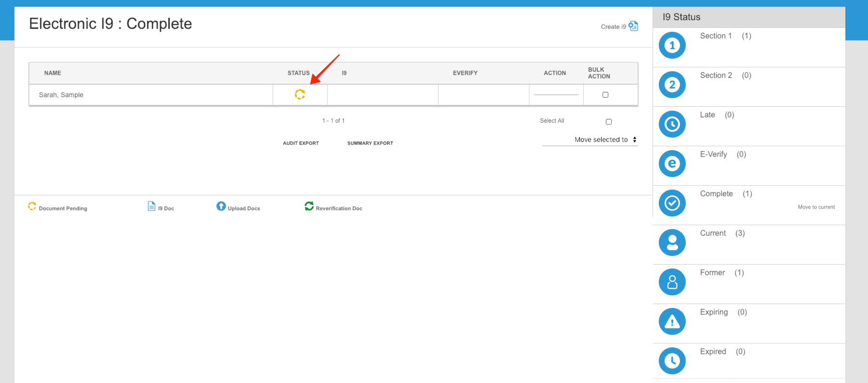Click the Create i9 link text
Viewport: 868px width, 383px height.
614,27
